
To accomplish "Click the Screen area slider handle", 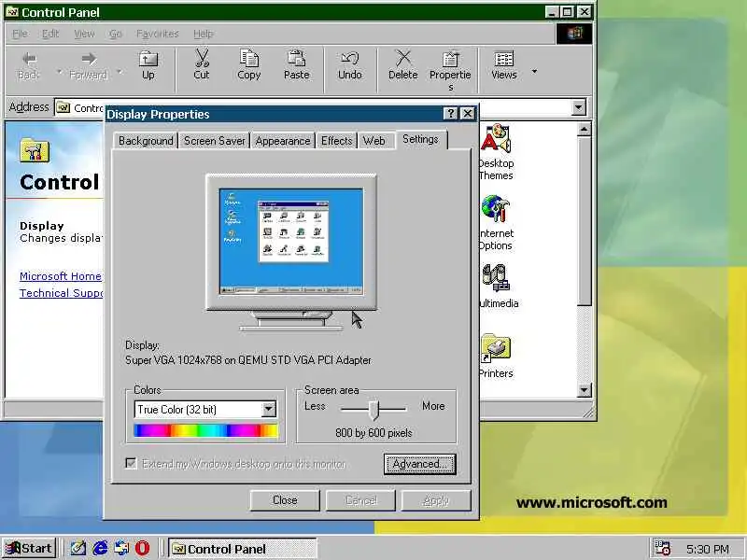I will point(374,410).
